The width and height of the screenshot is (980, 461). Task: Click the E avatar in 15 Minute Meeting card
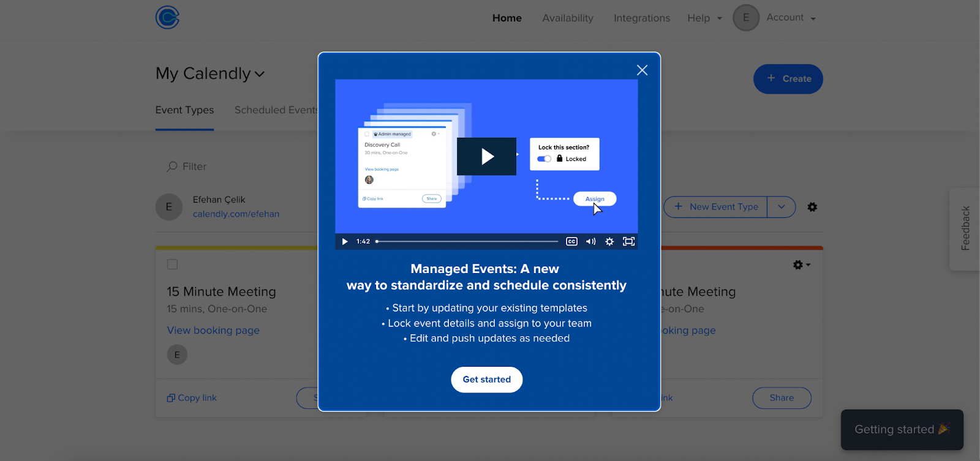pos(177,354)
